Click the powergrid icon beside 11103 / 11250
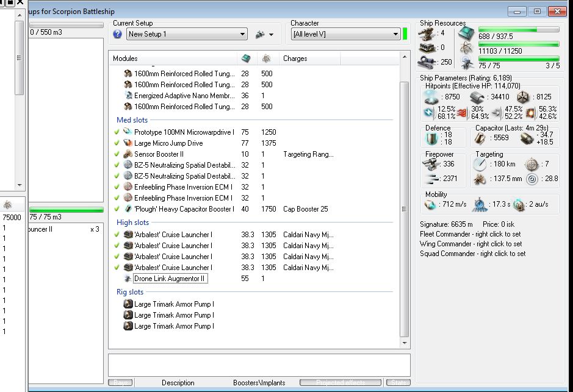The image size is (573, 392). point(467,48)
